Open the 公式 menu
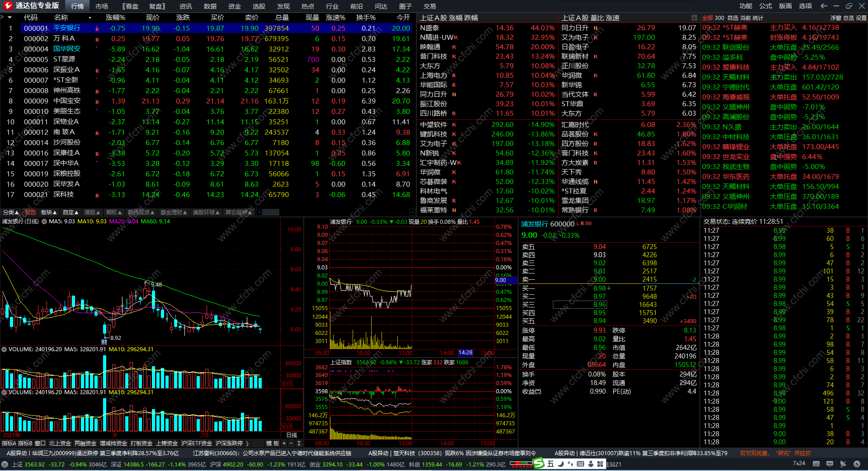The height and width of the screenshot is (471, 868). tap(766, 6)
